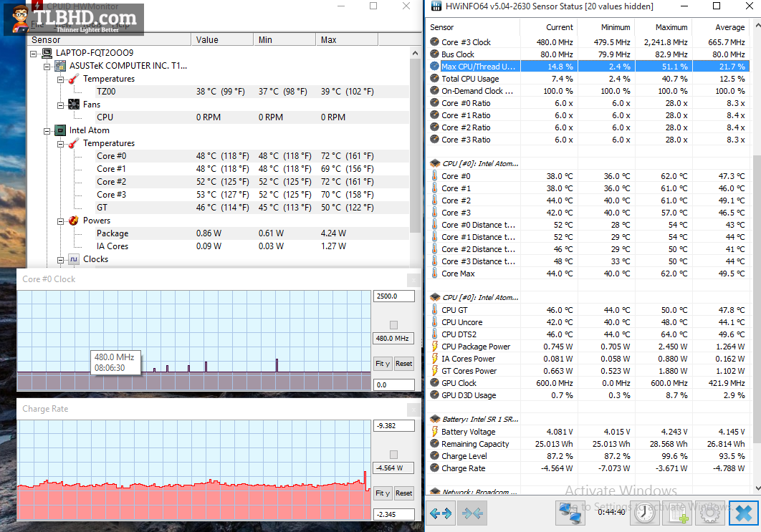Close the Charge Rate graph window
Screen dimensions: 761x532
coord(413,410)
